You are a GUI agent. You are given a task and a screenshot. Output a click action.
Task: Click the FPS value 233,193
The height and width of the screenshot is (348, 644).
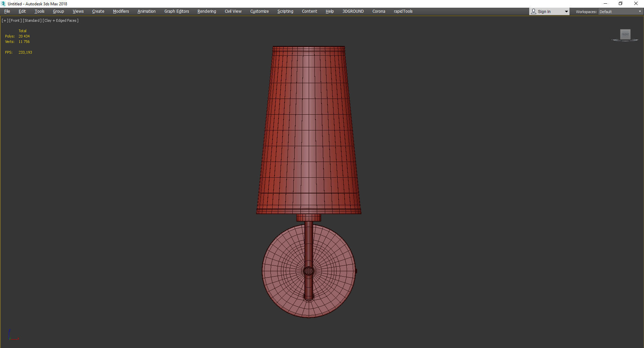click(x=25, y=52)
